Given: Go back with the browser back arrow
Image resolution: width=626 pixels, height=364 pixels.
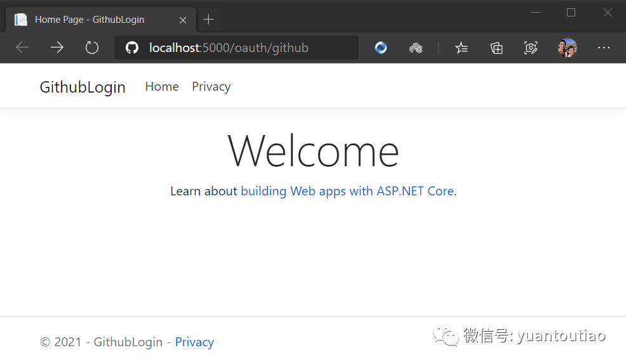Looking at the screenshot, I should 22,48.
